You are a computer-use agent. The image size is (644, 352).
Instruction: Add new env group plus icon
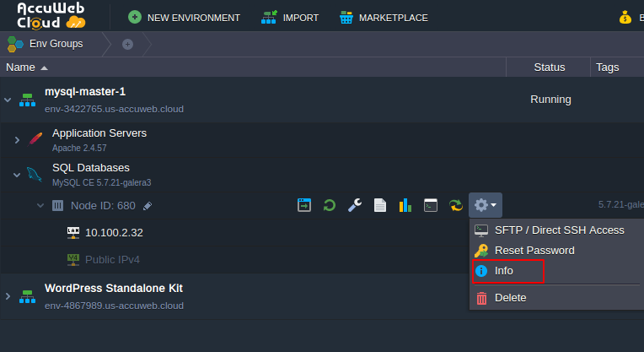tap(127, 44)
